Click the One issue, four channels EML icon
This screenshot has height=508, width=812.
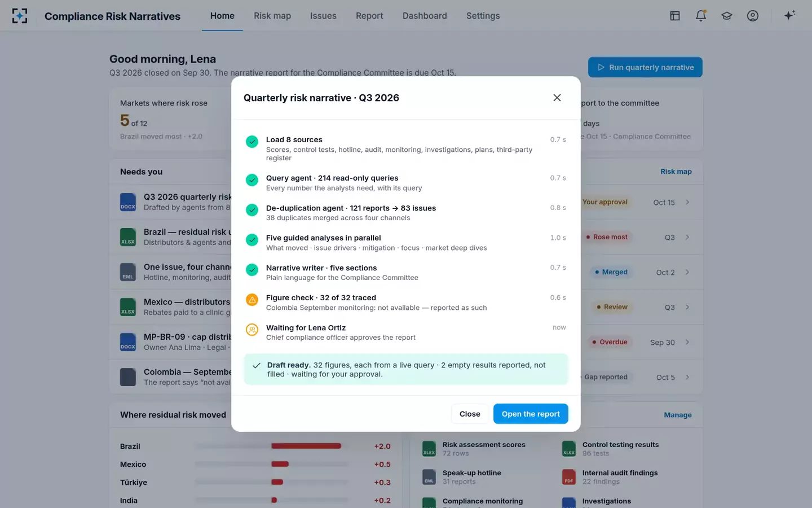[x=128, y=272]
